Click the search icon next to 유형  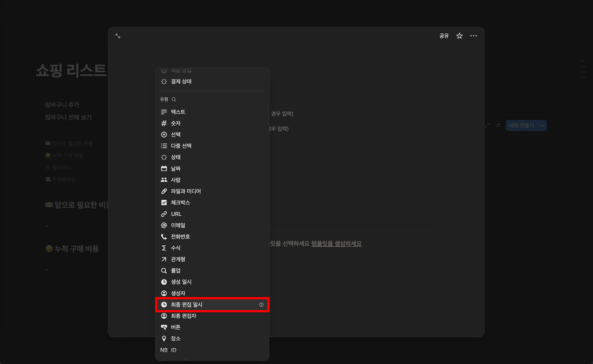(174, 99)
